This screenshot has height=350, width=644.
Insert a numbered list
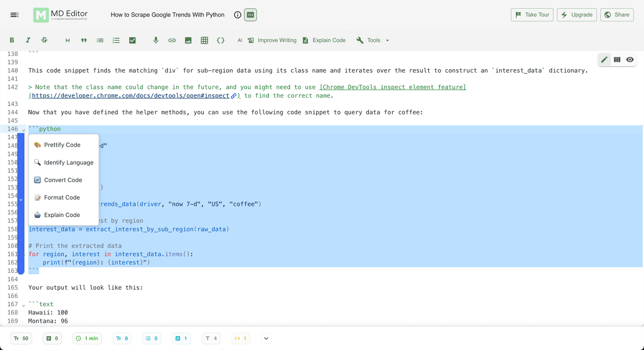point(116,40)
